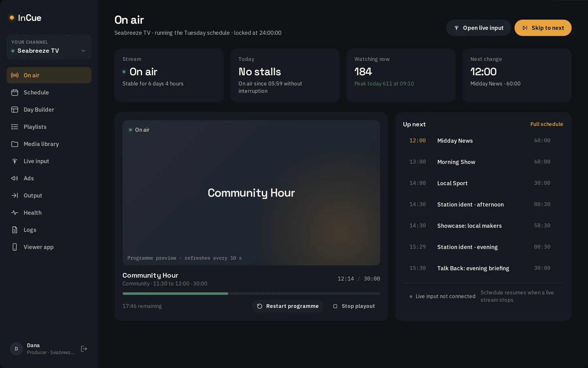
Task: Open the Logs document icon
Action: [15, 230]
